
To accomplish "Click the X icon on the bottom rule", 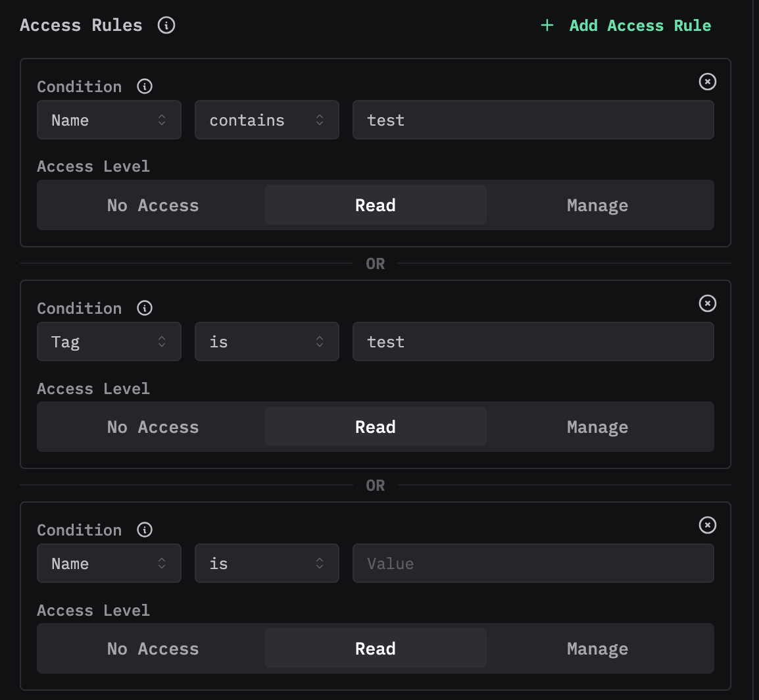I will coord(707,525).
